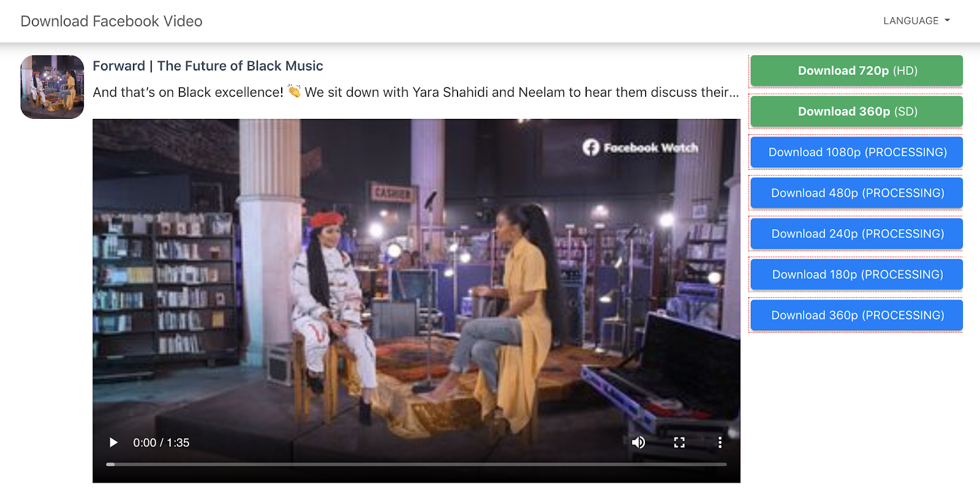Select Download 480p (PROCESSING)

(x=857, y=193)
